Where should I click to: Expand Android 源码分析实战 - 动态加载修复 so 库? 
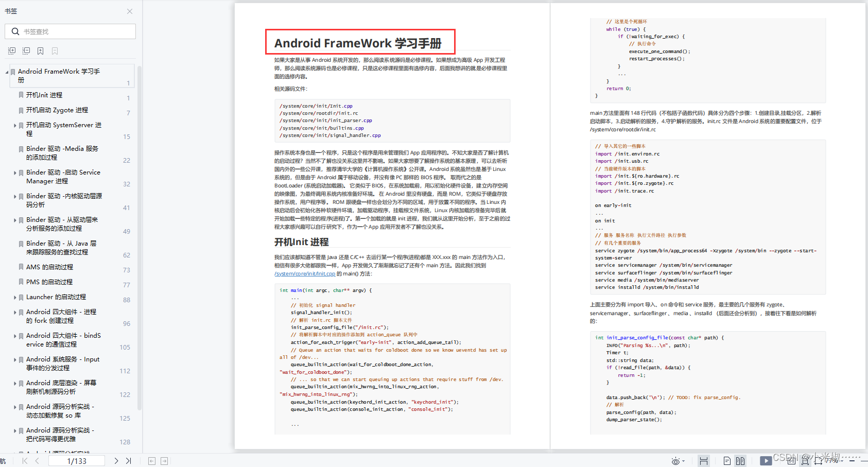coord(15,407)
